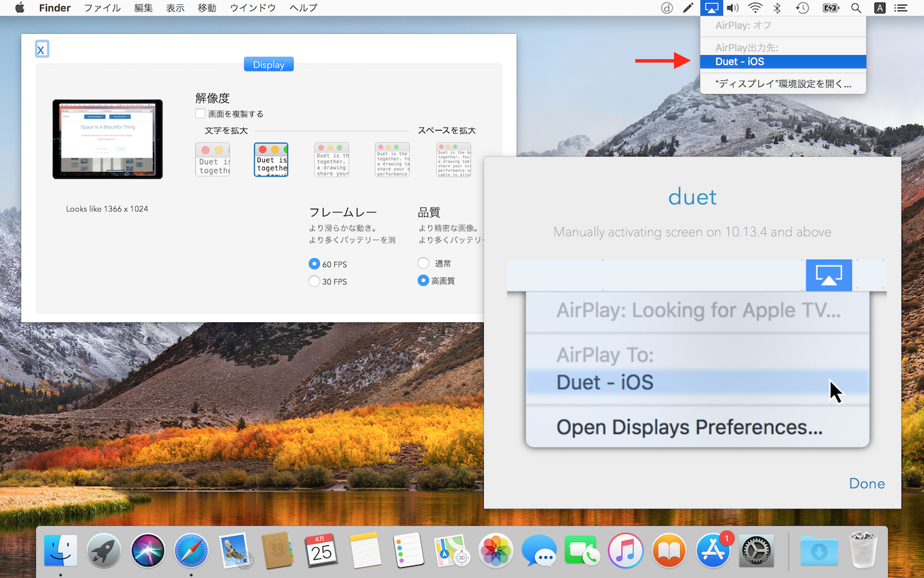
Task: Open Spotlight search icon
Action: pos(856,8)
